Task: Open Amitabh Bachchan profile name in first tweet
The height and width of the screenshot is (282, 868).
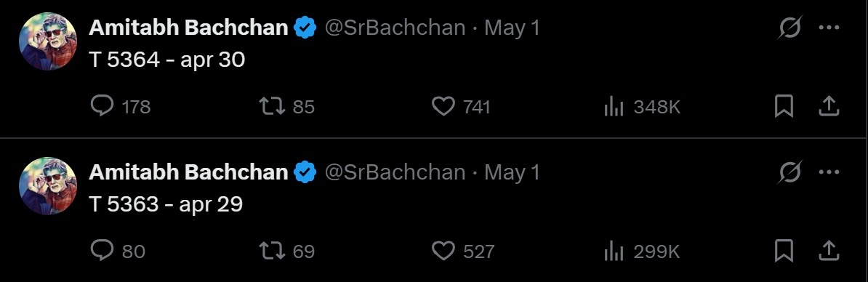Action: pos(188,28)
